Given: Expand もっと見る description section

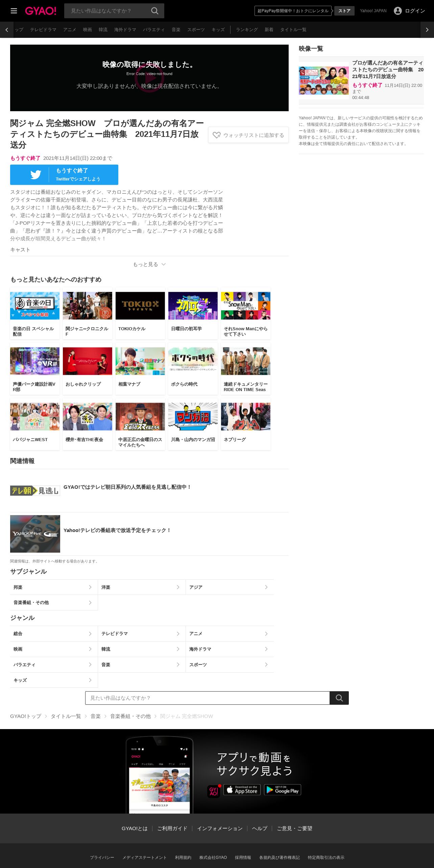Looking at the screenshot, I should coord(149,264).
